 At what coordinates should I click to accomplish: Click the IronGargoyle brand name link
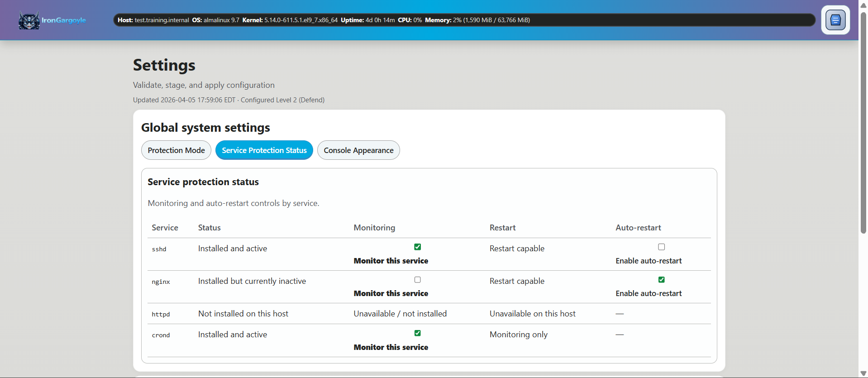tap(64, 20)
